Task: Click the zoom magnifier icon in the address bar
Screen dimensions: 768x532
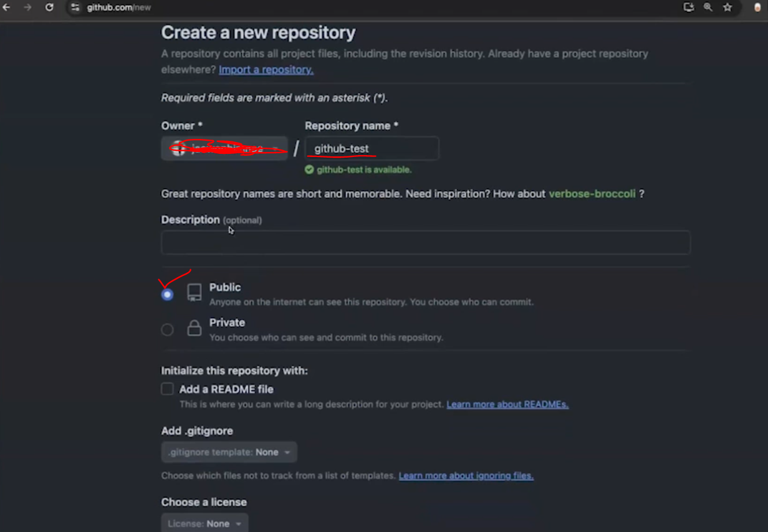Action: pyautogui.click(x=708, y=7)
